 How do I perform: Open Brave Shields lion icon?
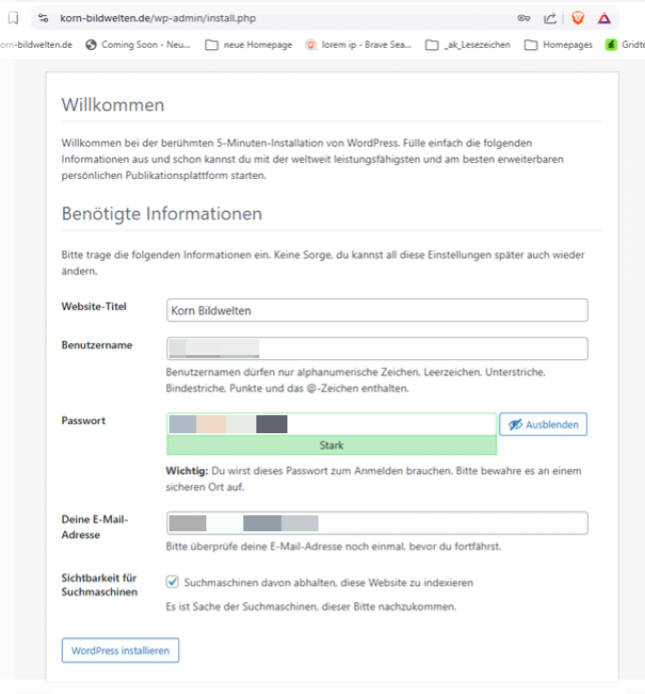click(x=578, y=18)
